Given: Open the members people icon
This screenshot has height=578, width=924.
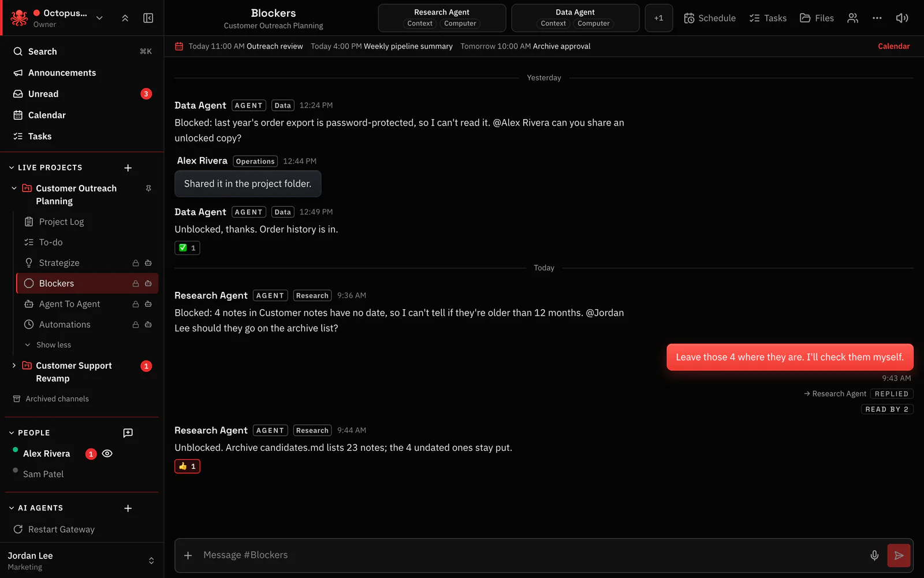Looking at the screenshot, I should click(853, 18).
